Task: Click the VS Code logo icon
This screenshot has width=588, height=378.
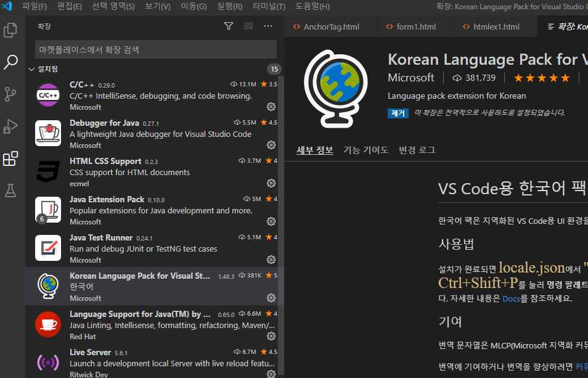Action: [7, 6]
